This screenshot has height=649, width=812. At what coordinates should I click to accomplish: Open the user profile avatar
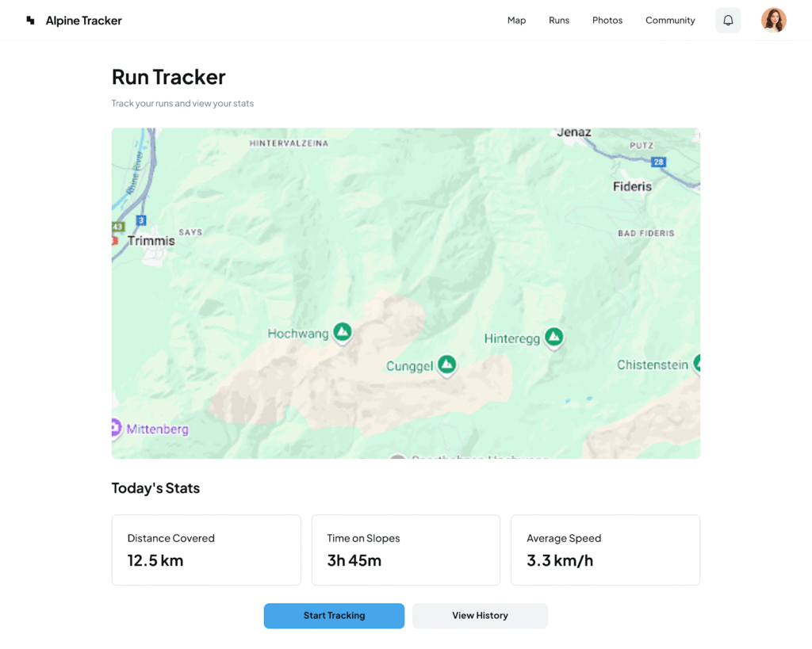click(x=773, y=21)
